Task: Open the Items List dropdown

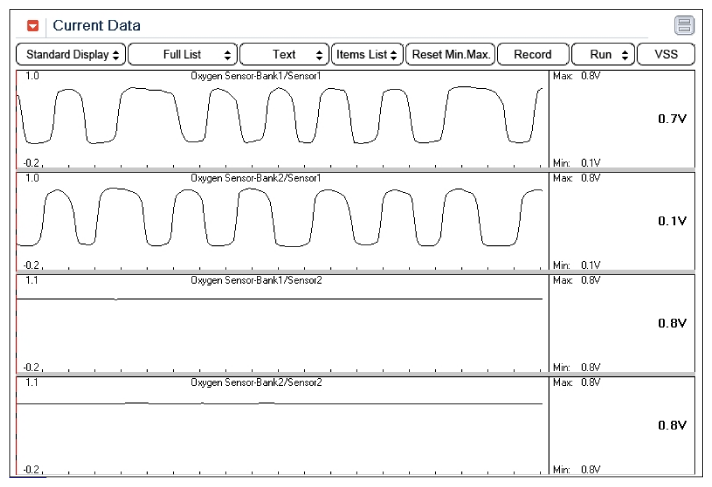Action: (x=366, y=54)
